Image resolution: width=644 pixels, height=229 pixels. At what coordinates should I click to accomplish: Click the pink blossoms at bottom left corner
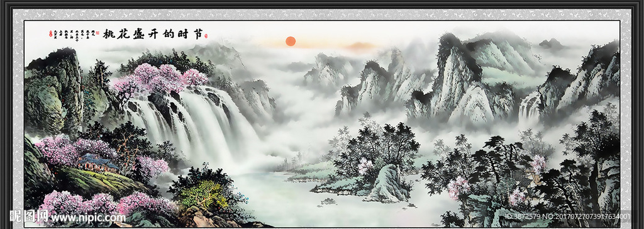(103, 203)
